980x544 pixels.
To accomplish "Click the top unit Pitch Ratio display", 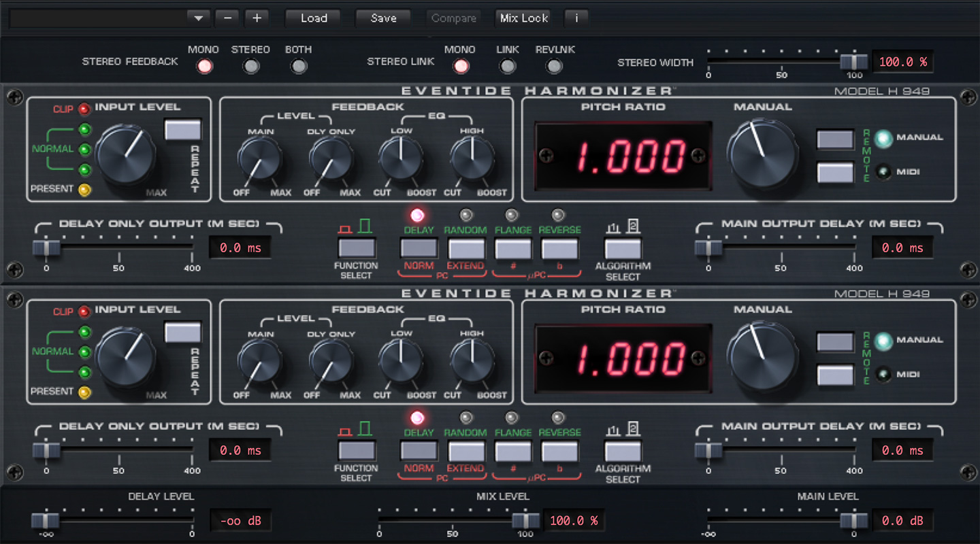I will (623, 156).
